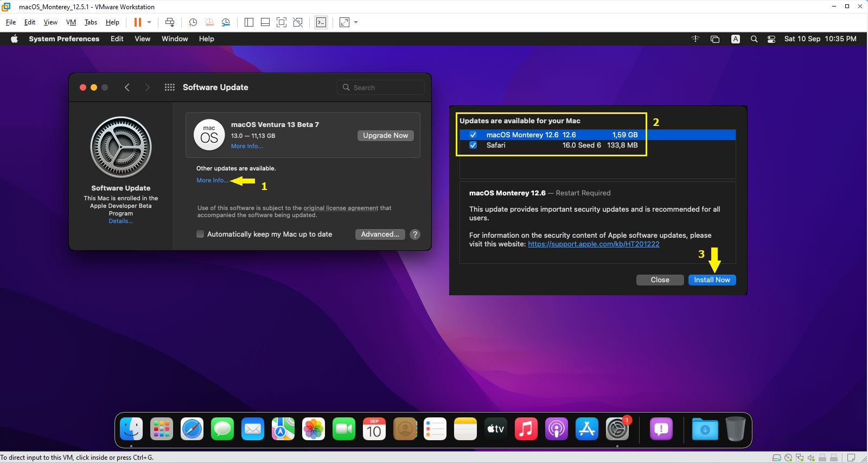Click VMware Pause VM button
The width and height of the screenshot is (868, 463).
[138, 22]
